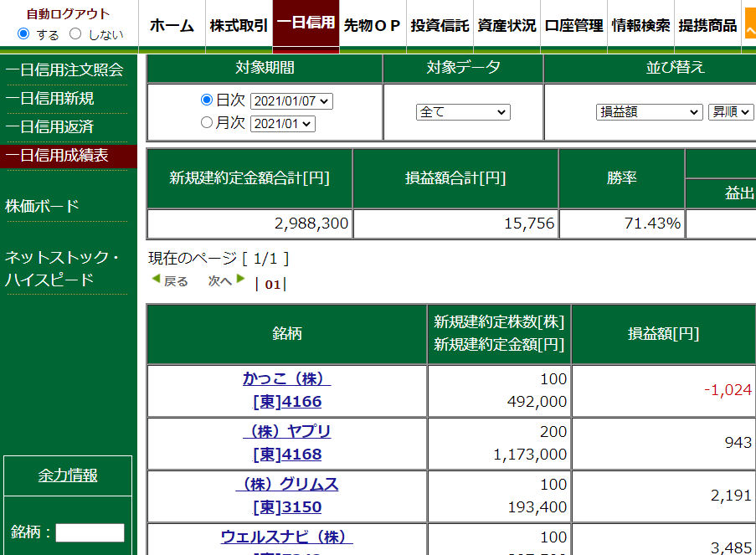Screen dimensions: 756x555
Task: Click page number 01
Action: click(x=272, y=285)
